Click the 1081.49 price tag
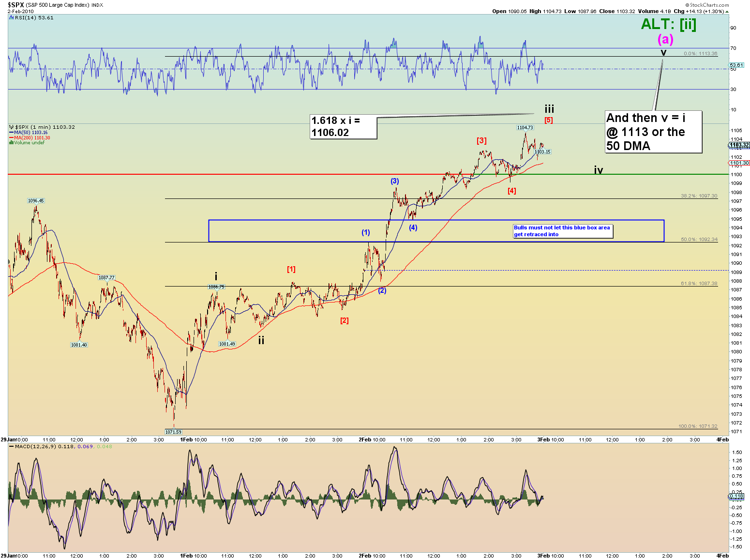 point(227,344)
